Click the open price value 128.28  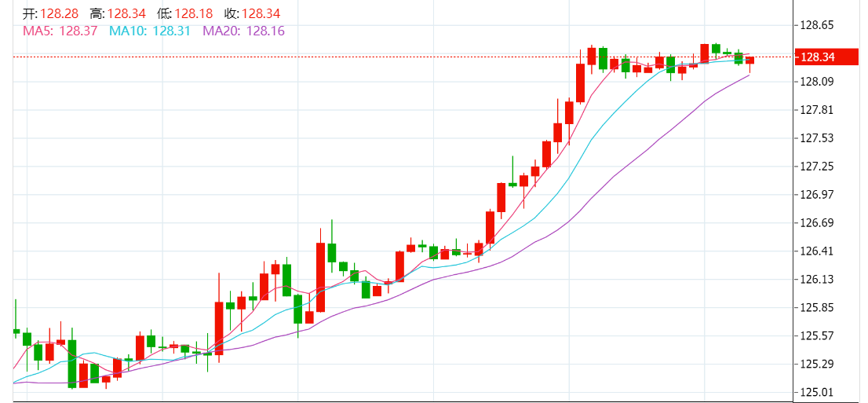pyautogui.click(x=59, y=13)
